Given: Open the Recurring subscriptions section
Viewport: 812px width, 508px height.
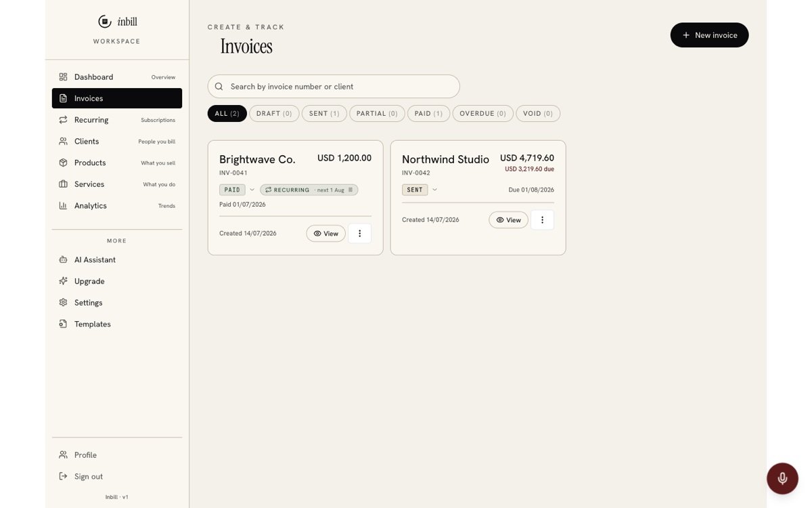Looking at the screenshot, I should point(117,120).
